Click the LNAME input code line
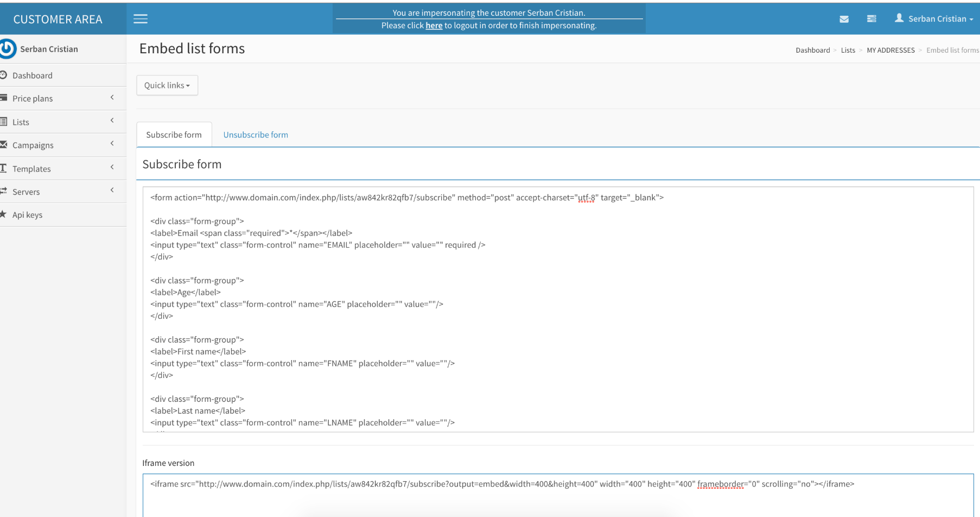The width and height of the screenshot is (980, 517). click(303, 423)
